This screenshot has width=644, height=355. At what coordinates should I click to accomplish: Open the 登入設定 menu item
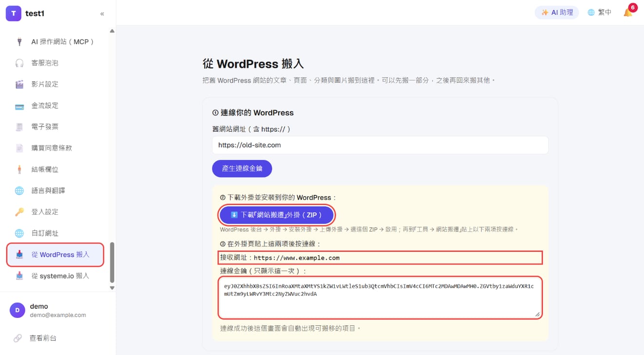[x=55, y=212]
